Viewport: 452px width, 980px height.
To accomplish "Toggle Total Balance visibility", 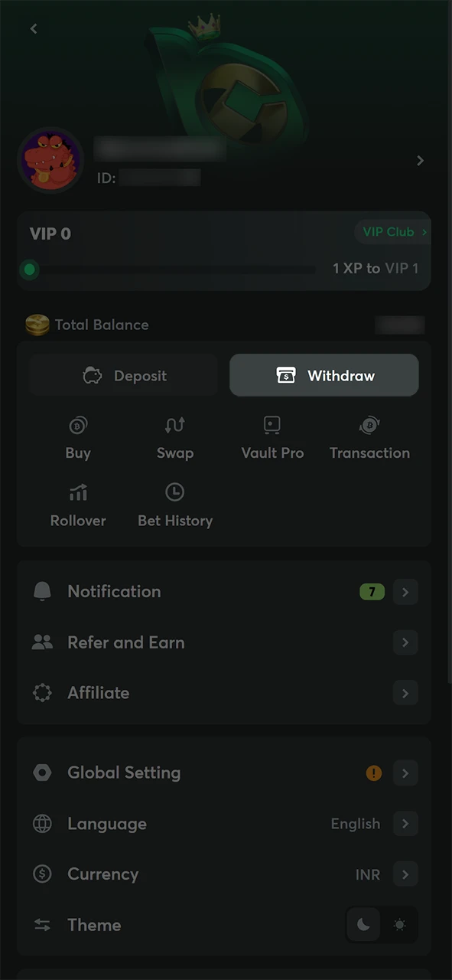I will click(x=399, y=325).
